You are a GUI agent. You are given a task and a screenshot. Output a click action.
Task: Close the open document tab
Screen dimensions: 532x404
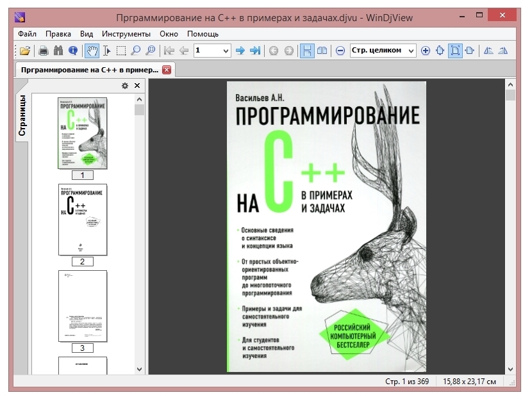click(167, 69)
